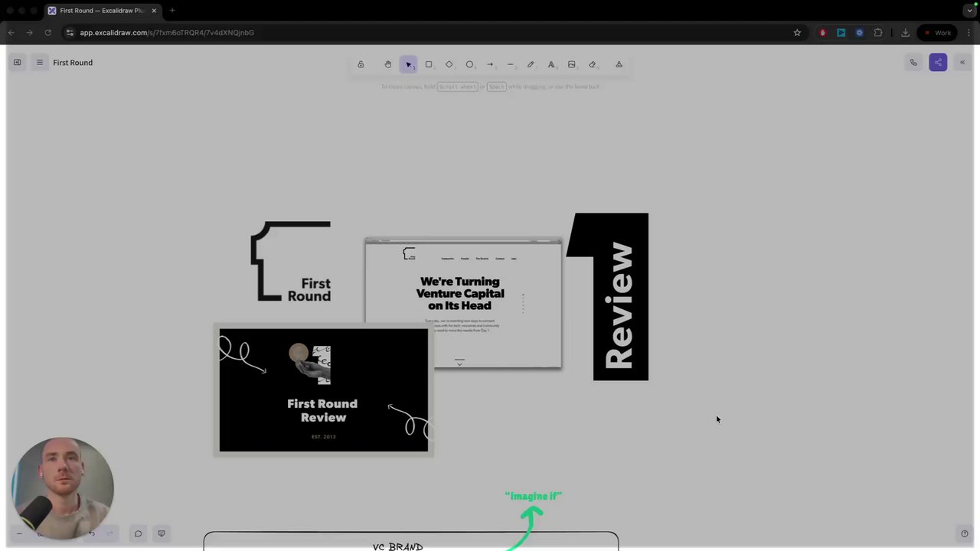Click the browser address bar URL
This screenshot has height=551, width=980.
coord(167,33)
